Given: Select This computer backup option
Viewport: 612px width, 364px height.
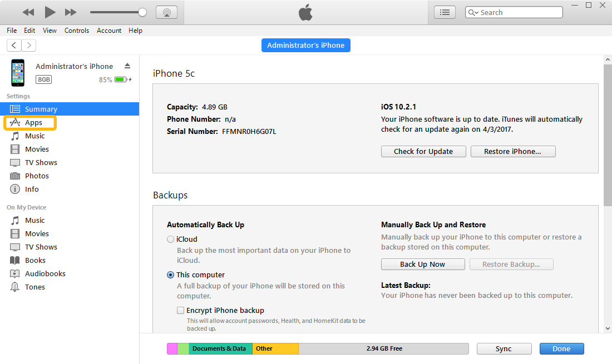Looking at the screenshot, I should coord(171,275).
